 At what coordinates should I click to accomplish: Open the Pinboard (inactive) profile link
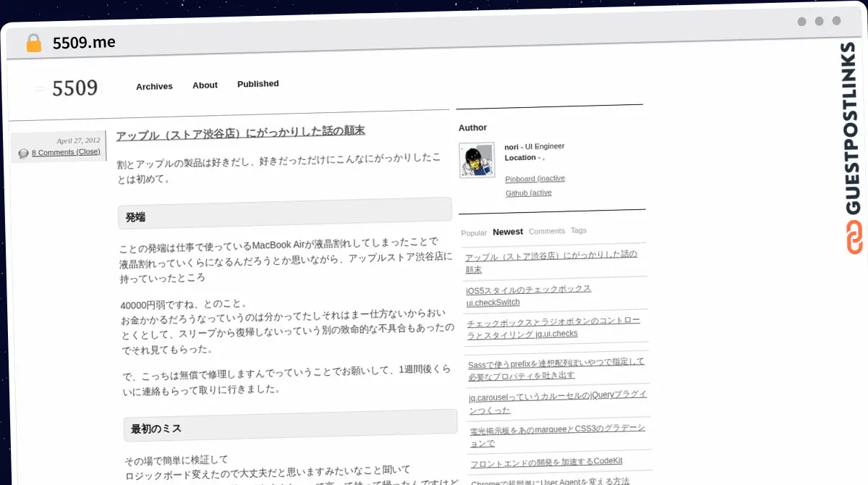click(535, 178)
